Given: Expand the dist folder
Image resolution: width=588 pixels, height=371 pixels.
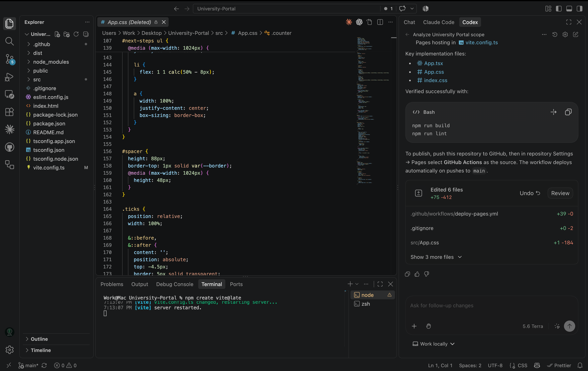Looking at the screenshot, I should (x=57, y=53).
